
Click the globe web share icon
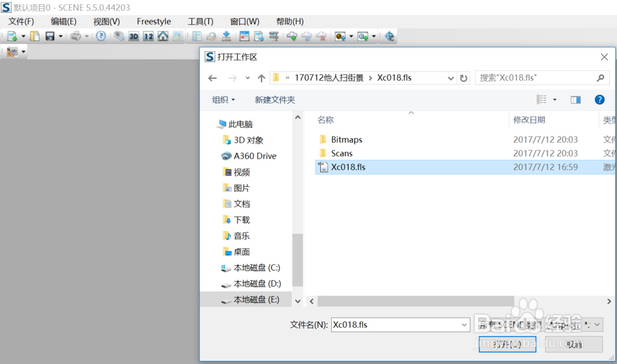coord(389,36)
